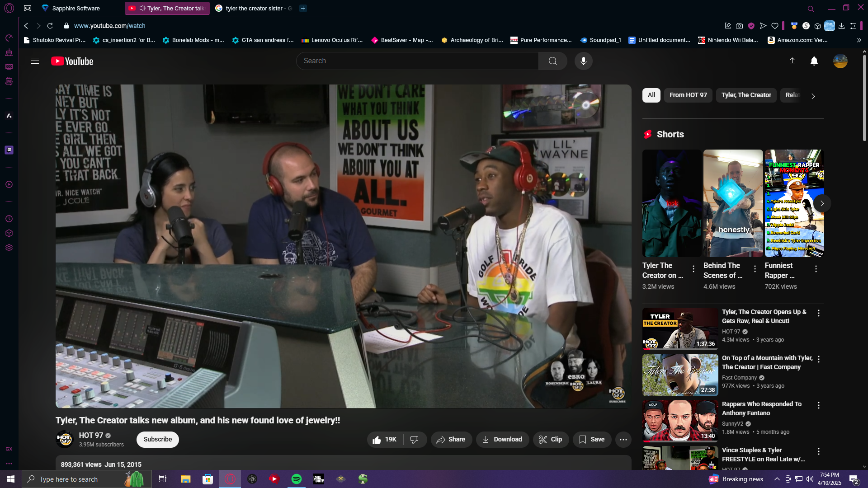Open more actions menu beside Save
Screen dimensions: 868x488
point(623,439)
